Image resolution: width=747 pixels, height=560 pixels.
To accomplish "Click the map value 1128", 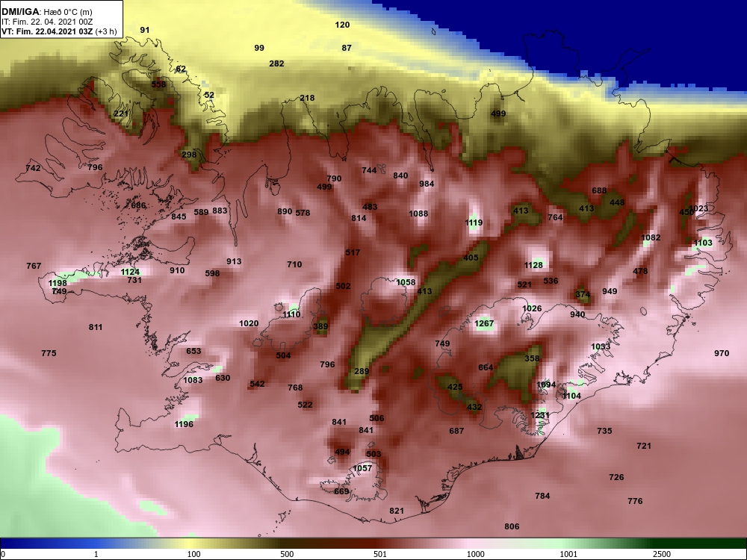I will 533,265.
